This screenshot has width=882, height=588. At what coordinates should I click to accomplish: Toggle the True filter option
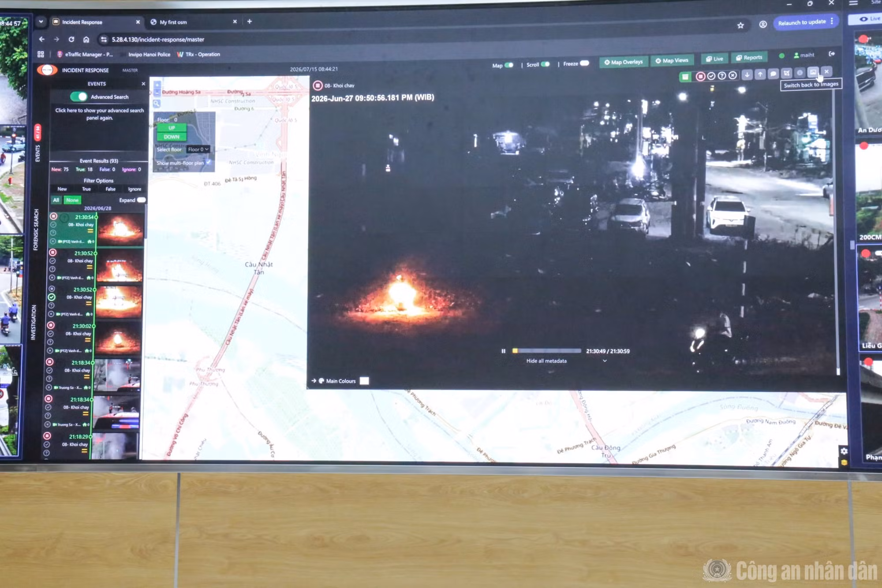point(86,189)
